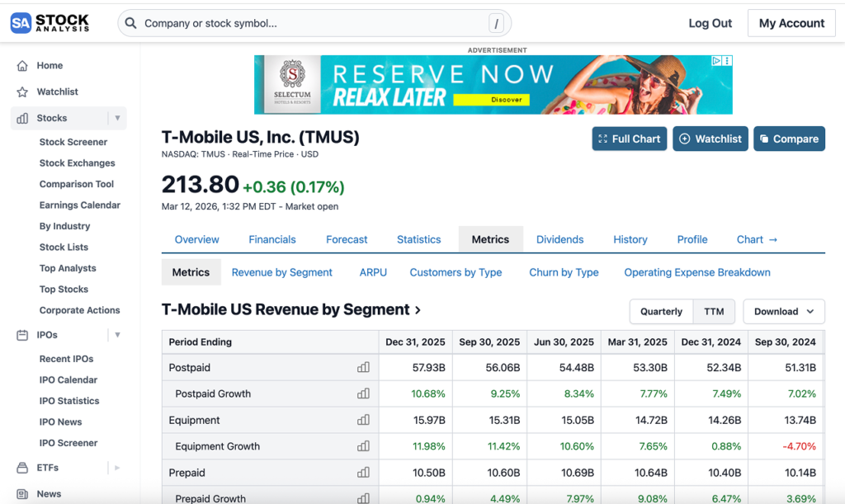Image resolution: width=845 pixels, height=504 pixels.
Task: Switch to TTM view
Action: point(714,312)
